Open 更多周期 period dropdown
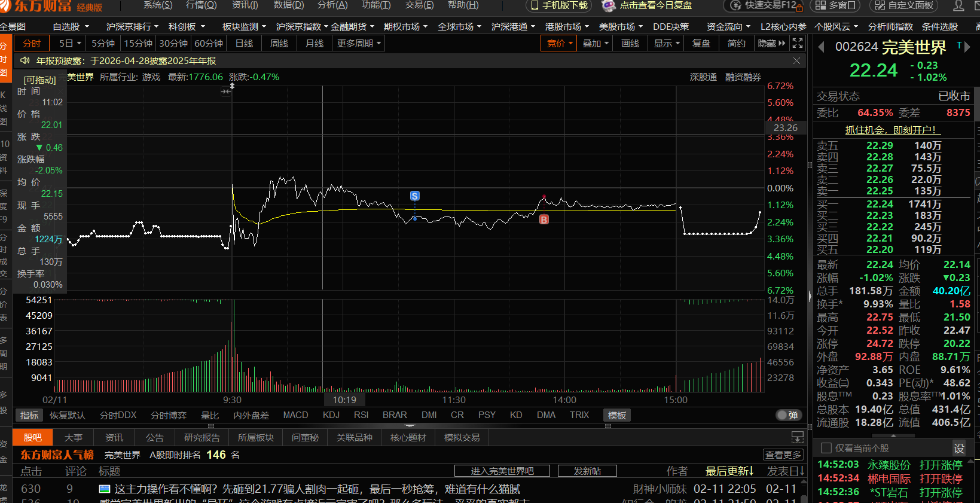 coord(359,44)
